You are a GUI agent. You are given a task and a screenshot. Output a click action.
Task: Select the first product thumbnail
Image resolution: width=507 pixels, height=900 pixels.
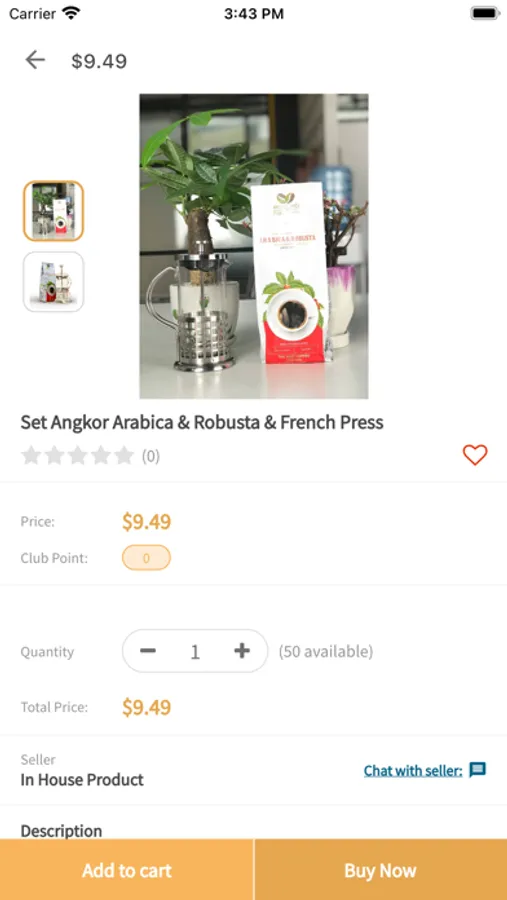[53, 211]
